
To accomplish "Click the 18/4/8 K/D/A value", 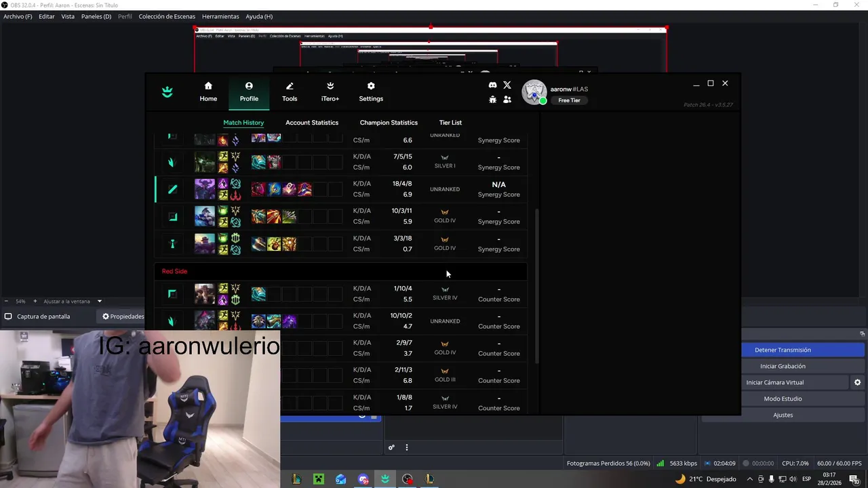I will (402, 184).
